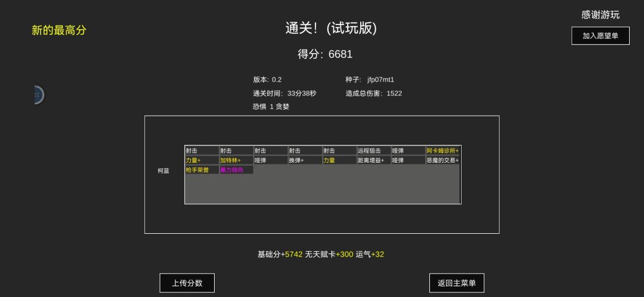
Task: Select the 恶魔的交易+ card
Action: coord(442,160)
